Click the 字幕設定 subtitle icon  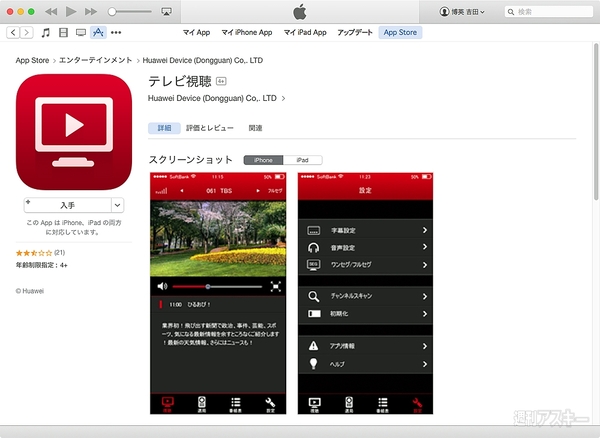pos(313,230)
